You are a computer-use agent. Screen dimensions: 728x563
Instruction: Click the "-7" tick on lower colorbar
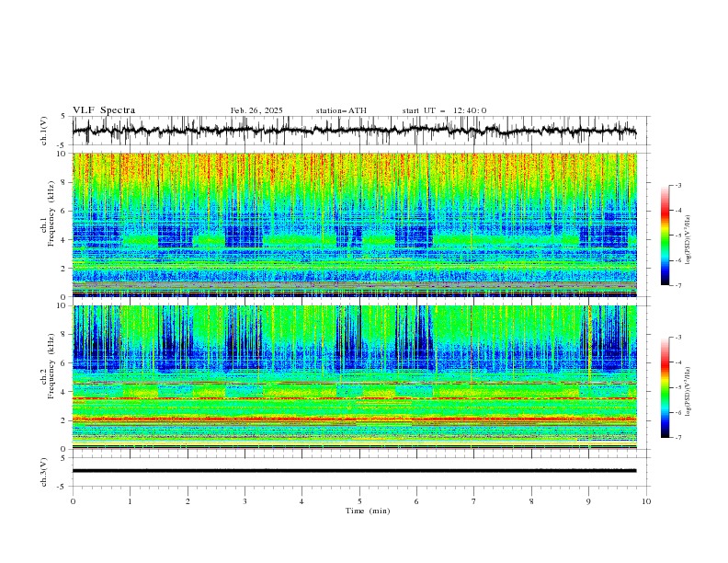(x=677, y=438)
